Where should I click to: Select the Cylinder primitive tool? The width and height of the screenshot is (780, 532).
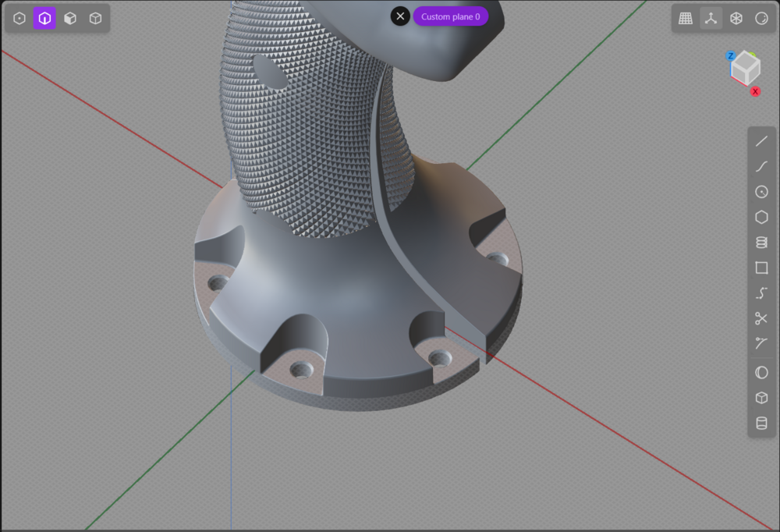pyautogui.click(x=761, y=424)
